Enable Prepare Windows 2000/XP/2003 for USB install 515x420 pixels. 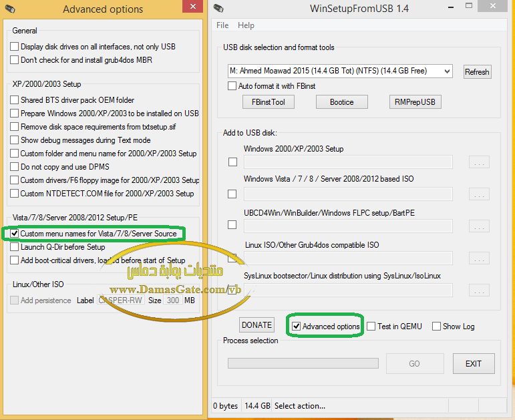coord(14,114)
